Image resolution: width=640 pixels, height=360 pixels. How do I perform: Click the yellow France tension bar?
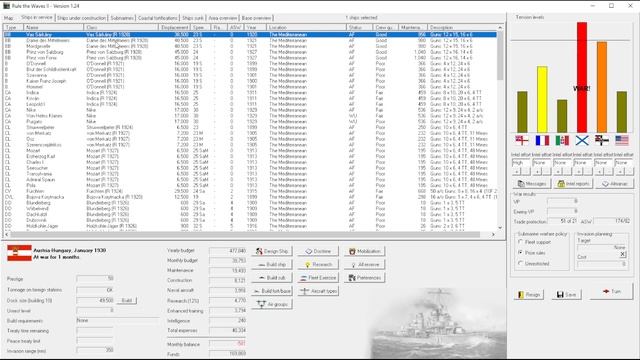(542, 99)
